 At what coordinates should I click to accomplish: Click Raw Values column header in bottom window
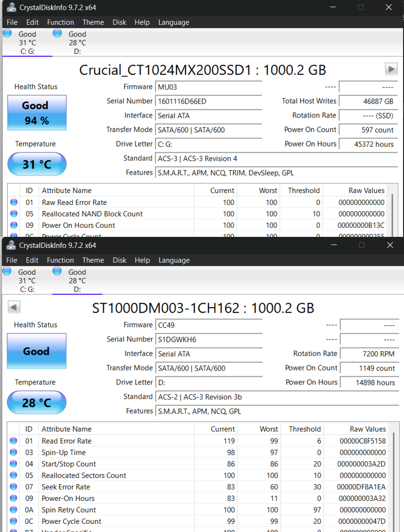[x=356, y=429]
